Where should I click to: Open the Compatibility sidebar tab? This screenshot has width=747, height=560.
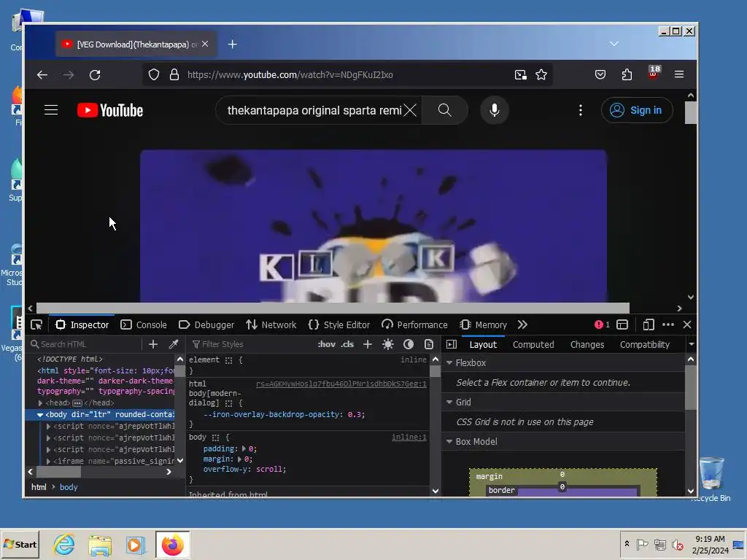pyautogui.click(x=645, y=344)
